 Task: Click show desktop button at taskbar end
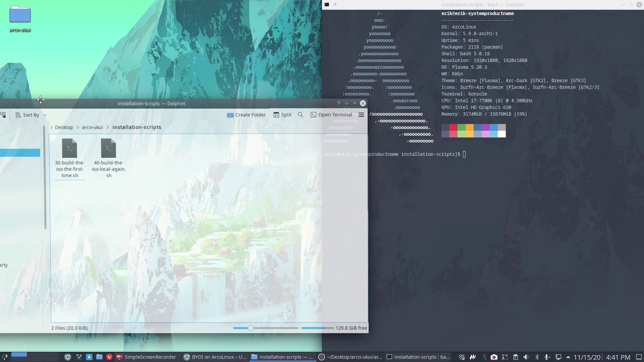click(x=638, y=357)
